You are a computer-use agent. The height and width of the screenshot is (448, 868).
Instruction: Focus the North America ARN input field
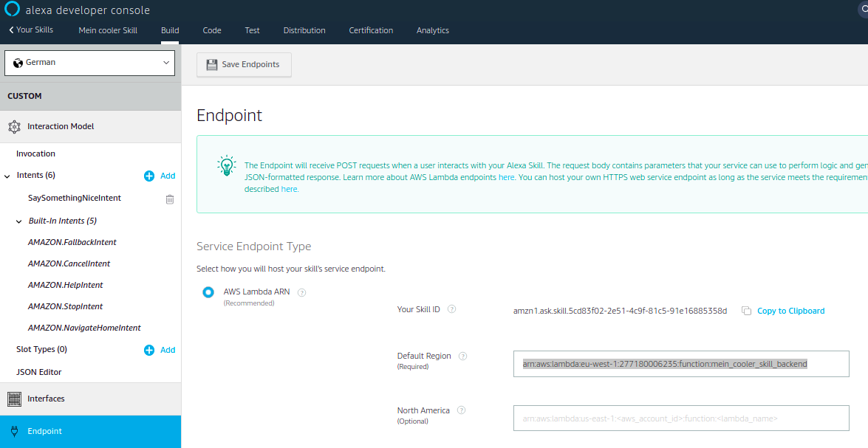coord(681,418)
